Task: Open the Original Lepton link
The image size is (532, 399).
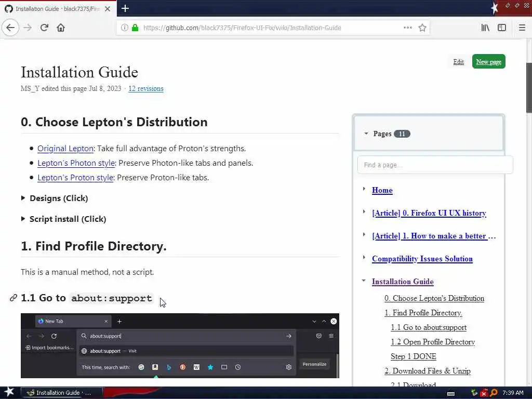Action: (65, 148)
